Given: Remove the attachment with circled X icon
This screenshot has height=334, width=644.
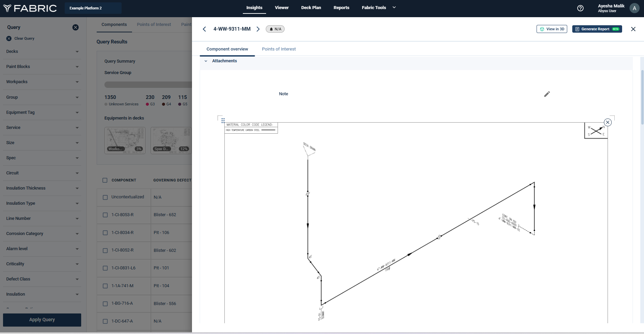Looking at the screenshot, I should (607, 122).
